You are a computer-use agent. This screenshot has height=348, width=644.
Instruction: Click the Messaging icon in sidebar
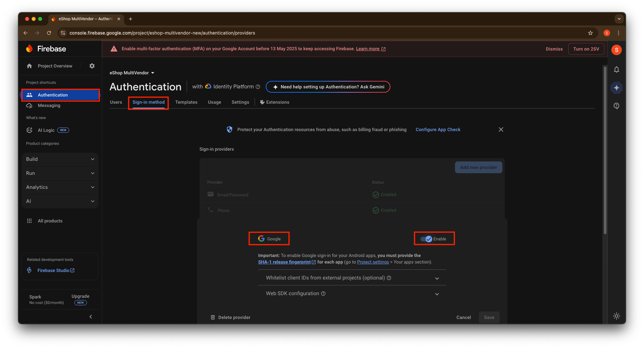29,105
